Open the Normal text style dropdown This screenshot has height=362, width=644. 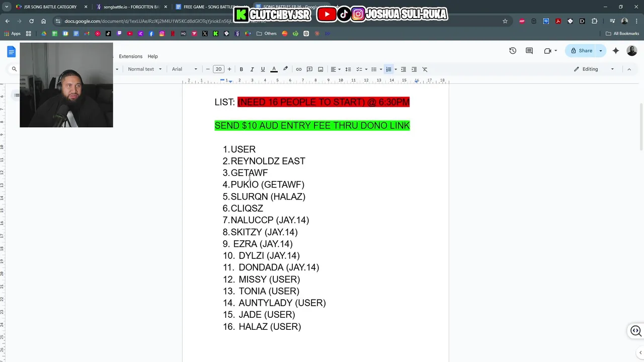coord(145,69)
